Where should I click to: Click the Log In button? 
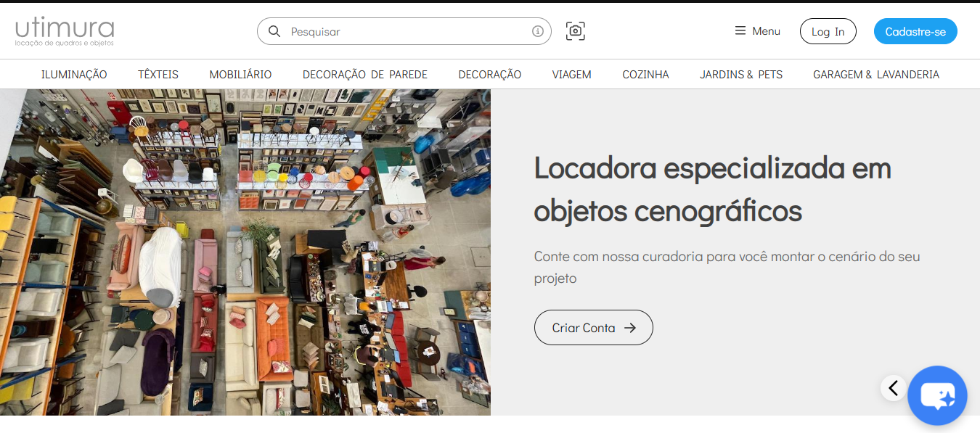(x=828, y=31)
